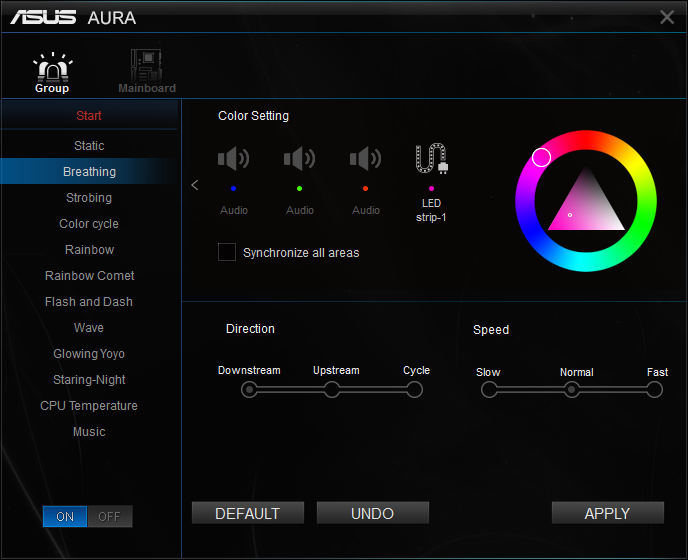Click the Start header in sidebar
Viewport: 688px width, 560px height.
[x=89, y=115]
